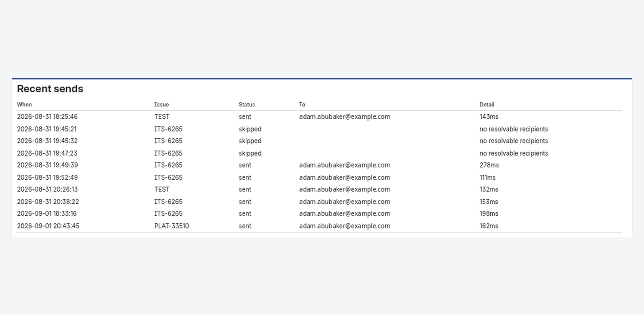Select the When column header
This screenshot has height=315, width=644.
[x=24, y=105]
